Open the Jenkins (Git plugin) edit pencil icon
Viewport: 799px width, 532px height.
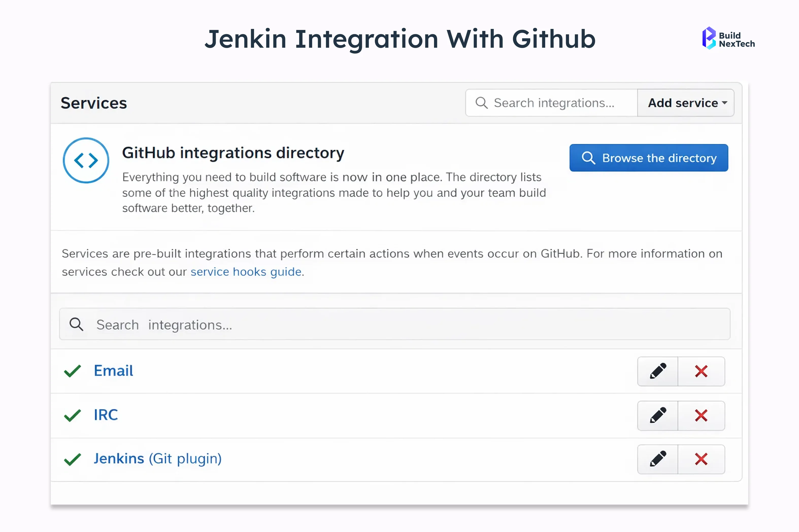click(657, 459)
